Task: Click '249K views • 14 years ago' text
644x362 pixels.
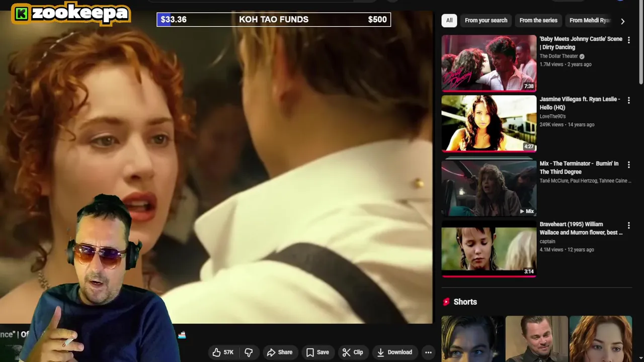Action: pos(567,125)
